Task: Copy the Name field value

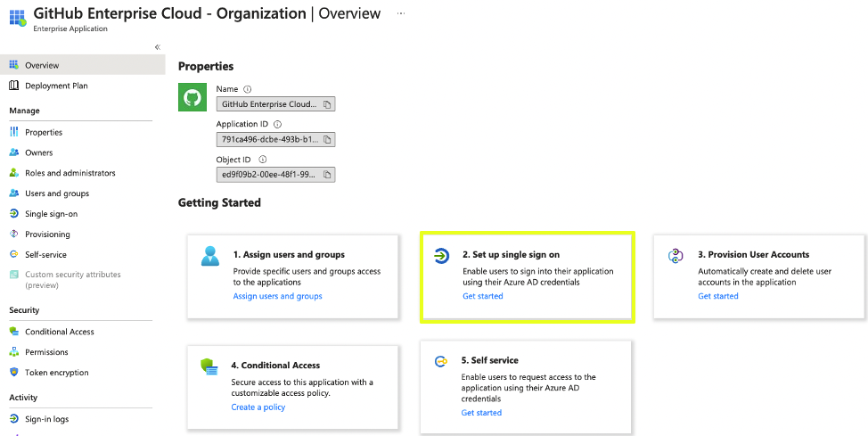Action: tap(327, 104)
